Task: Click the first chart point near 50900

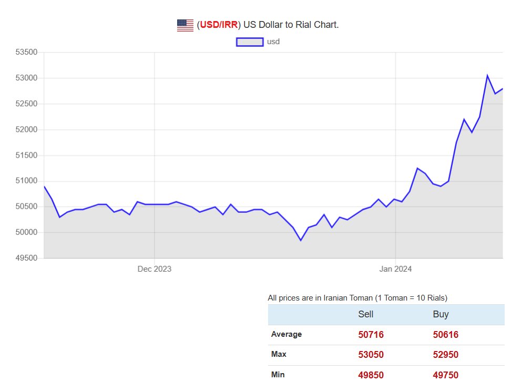Action: point(45,187)
